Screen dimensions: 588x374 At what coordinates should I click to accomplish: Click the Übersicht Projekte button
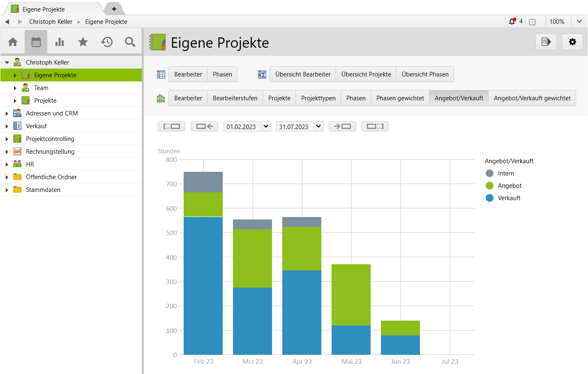coord(366,74)
